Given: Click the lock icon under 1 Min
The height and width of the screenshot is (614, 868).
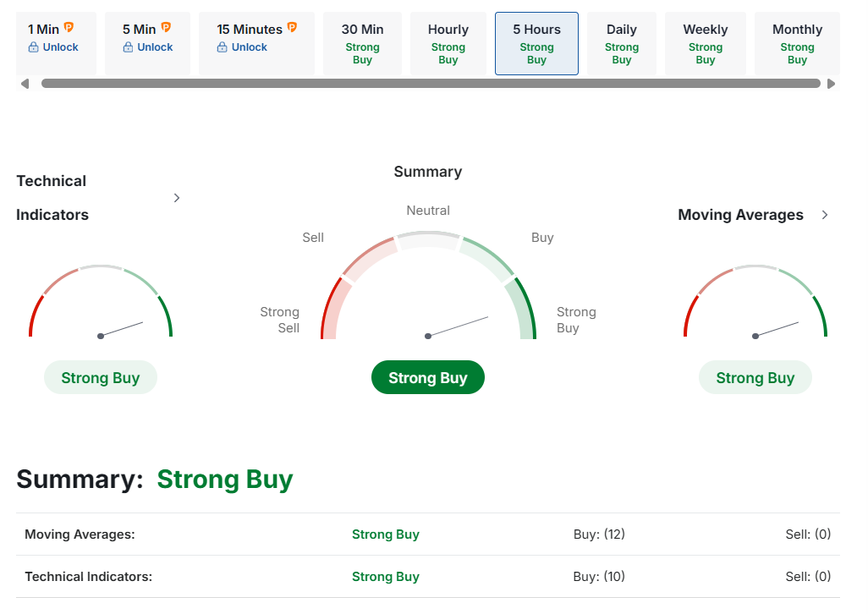Looking at the screenshot, I should (x=34, y=47).
